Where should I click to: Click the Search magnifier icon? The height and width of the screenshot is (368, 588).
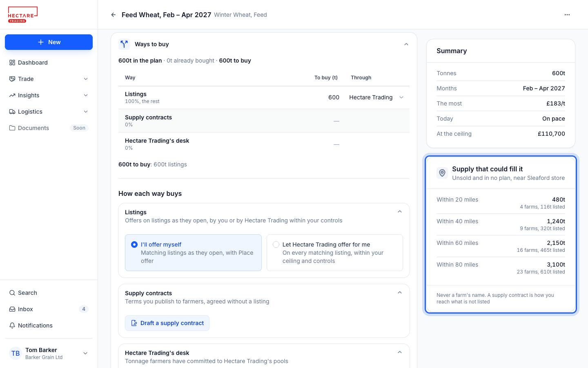click(x=12, y=293)
